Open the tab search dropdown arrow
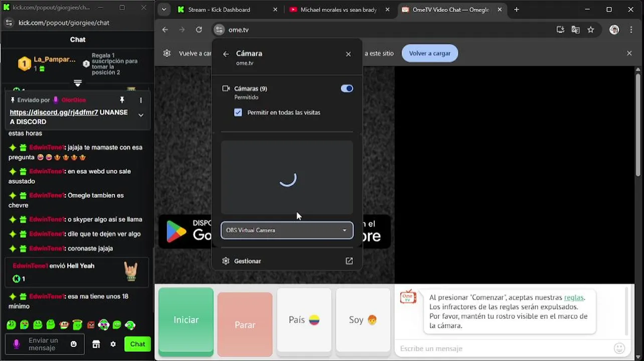 (164, 10)
